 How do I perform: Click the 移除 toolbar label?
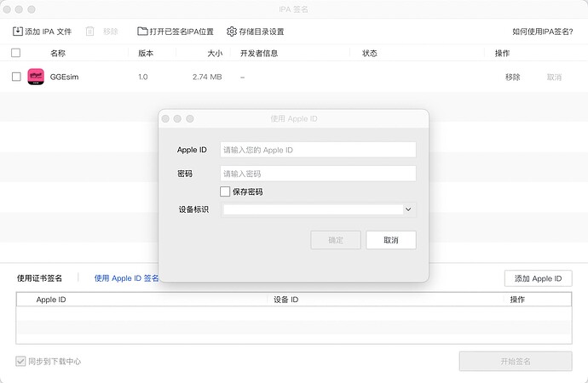click(111, 31)
